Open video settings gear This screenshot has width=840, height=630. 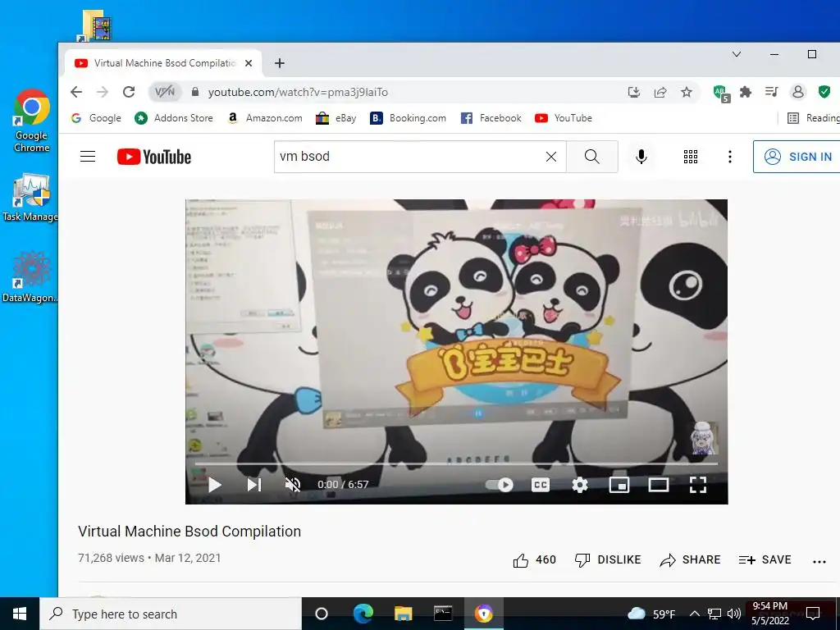580,485
